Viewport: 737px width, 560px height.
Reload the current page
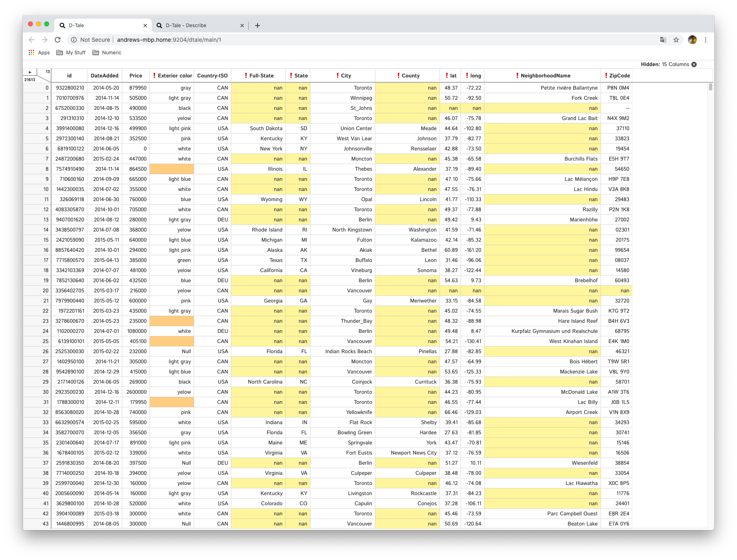click(x=58, y=40)
